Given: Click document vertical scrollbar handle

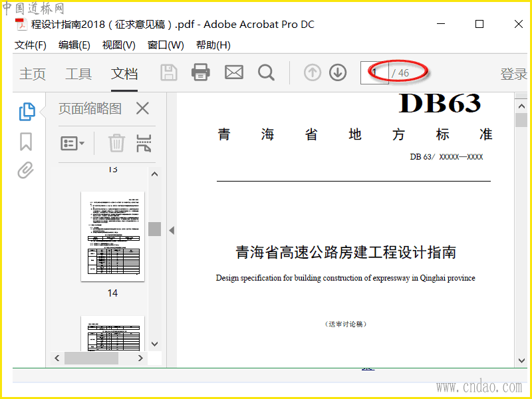Looking at the screenshot, I should (x=521, y=120).
